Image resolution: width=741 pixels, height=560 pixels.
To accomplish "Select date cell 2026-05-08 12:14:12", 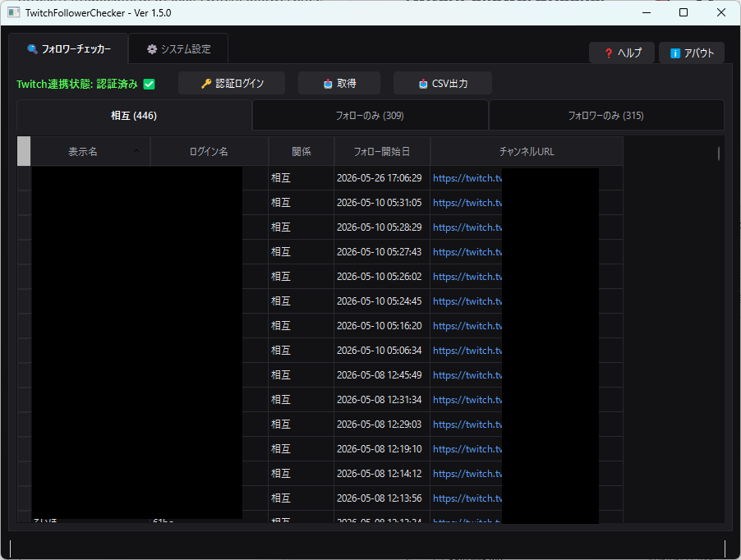I will pos(382,474).
